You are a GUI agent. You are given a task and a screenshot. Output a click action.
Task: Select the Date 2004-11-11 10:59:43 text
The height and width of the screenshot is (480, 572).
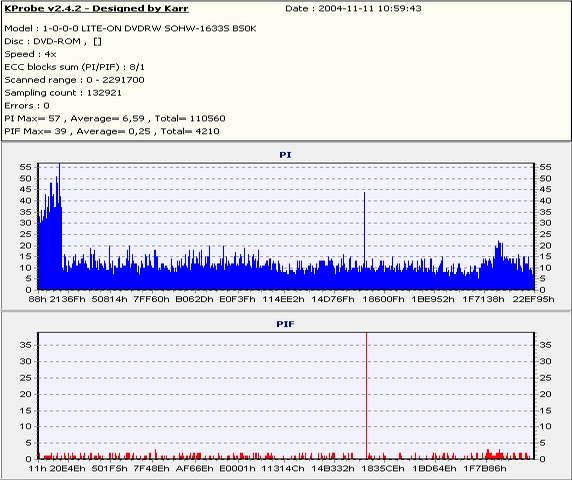353,8
